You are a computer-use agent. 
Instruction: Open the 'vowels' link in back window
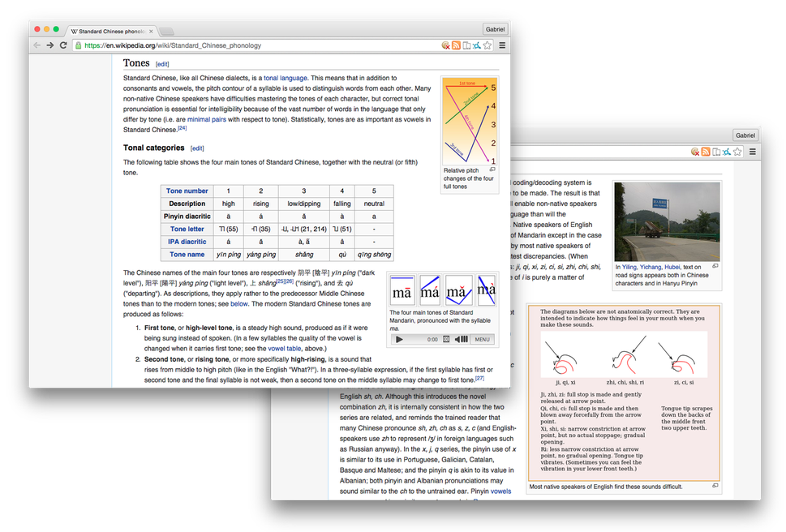pos(500,491)
